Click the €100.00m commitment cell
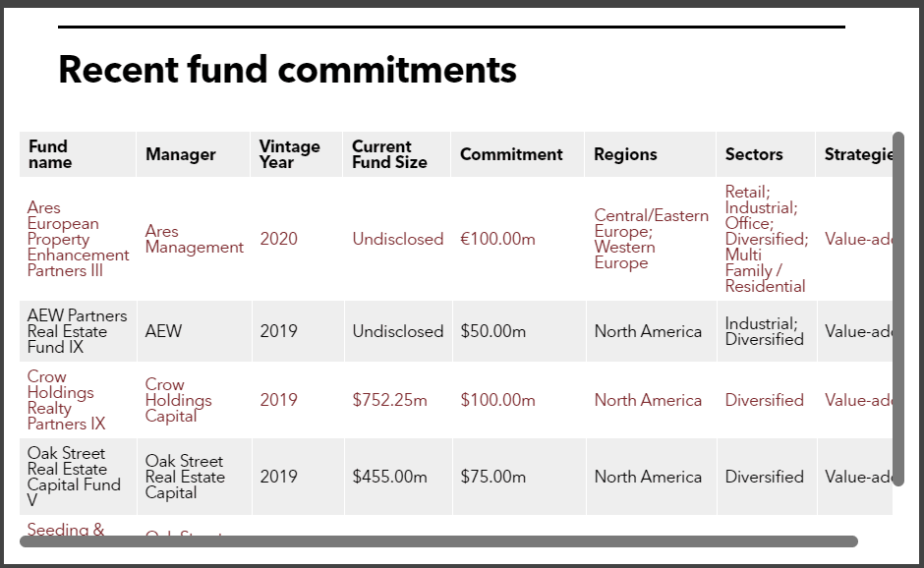924x568 pixels. pyautogui.click(x=497, y=239)
